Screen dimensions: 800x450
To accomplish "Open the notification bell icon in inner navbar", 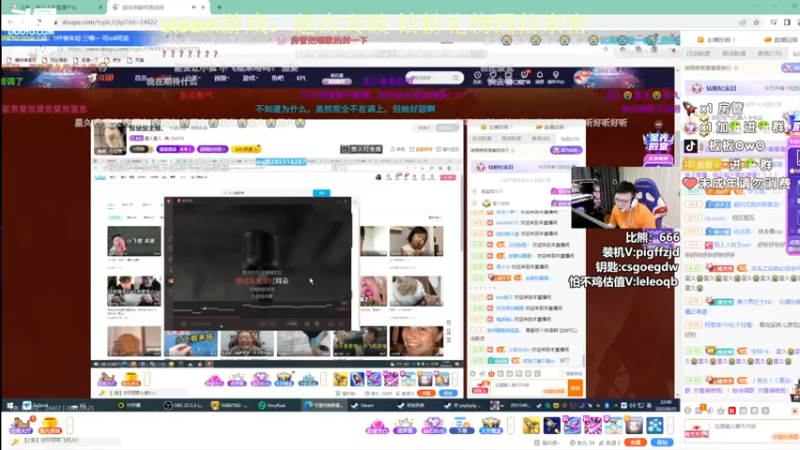I will coord(540,77).
